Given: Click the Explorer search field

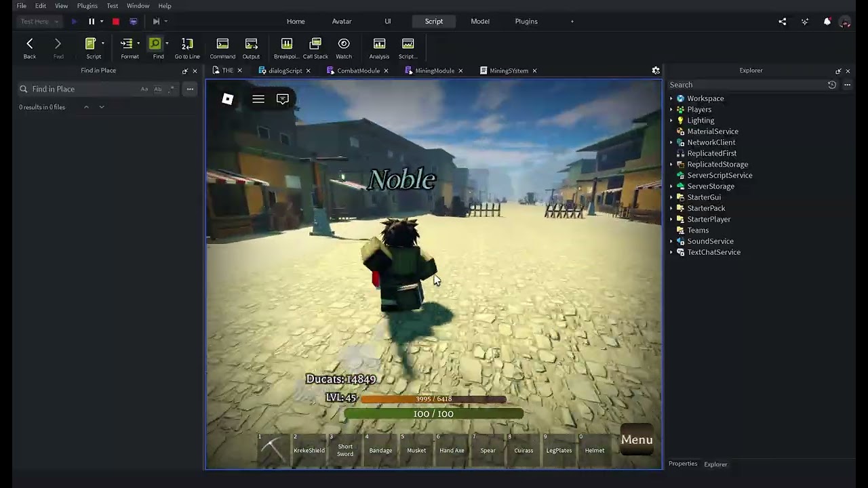Looking at the screenshot, I should 746,85.
